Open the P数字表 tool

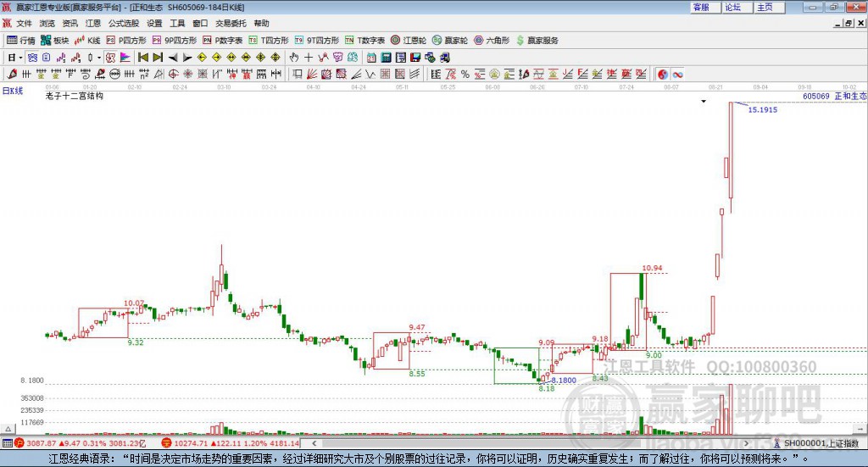pos(223,41)
